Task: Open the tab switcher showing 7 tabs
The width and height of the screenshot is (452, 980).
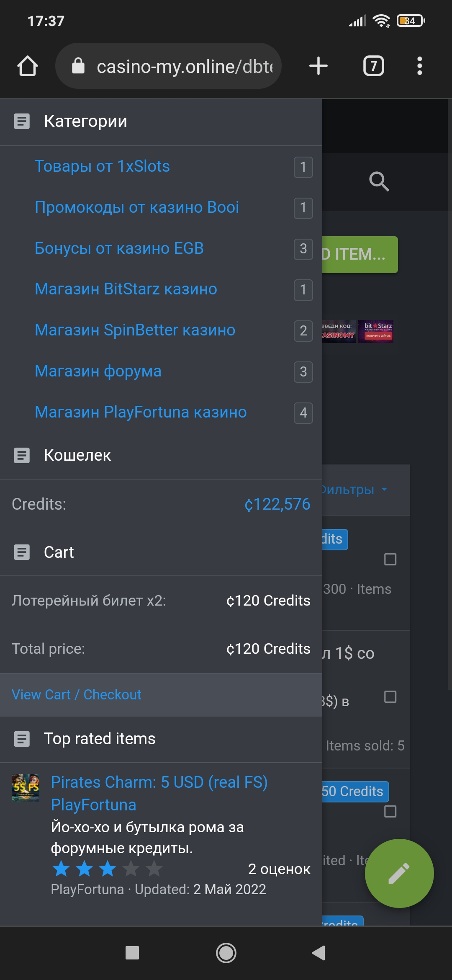Action: pyautogui.click(x=373, y=66)
